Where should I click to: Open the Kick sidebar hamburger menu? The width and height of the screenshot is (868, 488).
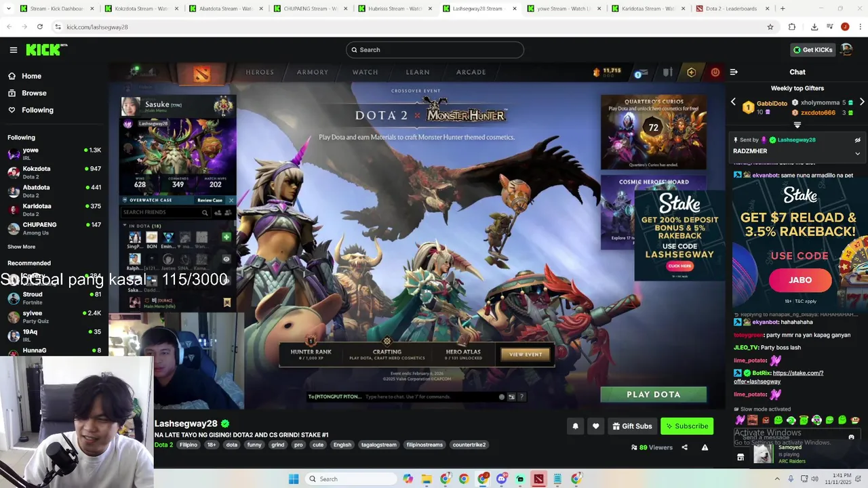tap(13, 49)
